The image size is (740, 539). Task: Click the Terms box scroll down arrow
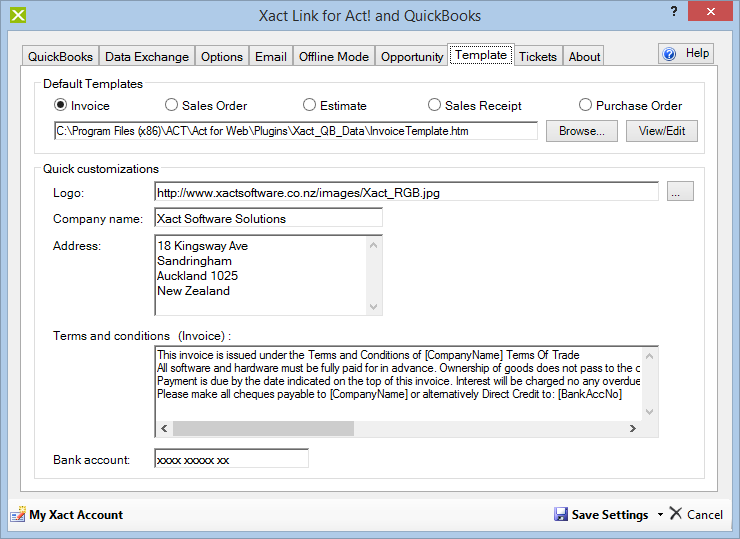click(650, 412)
